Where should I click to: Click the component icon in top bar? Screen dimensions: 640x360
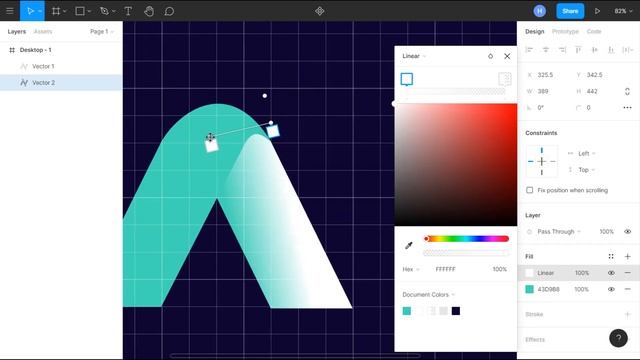point(320,11)
